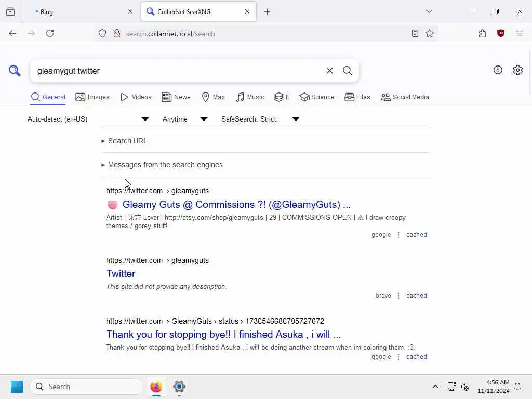Open the notification bell in the taskbar
Image resolution: width=532 pixels, height=399 pixels.
517,387
